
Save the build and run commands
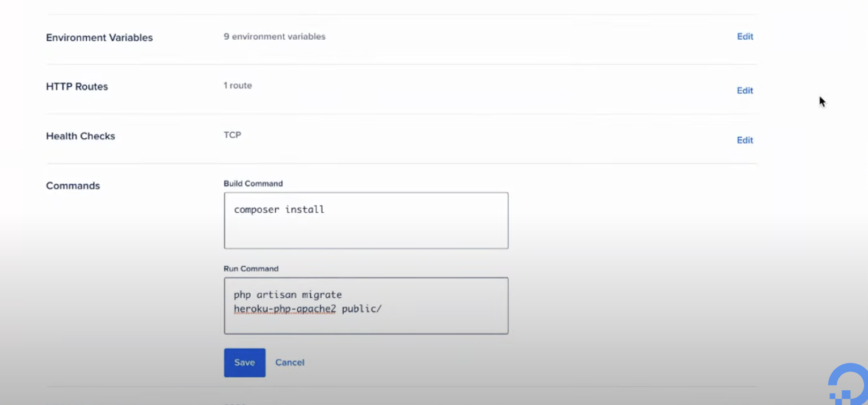[245, 362]
